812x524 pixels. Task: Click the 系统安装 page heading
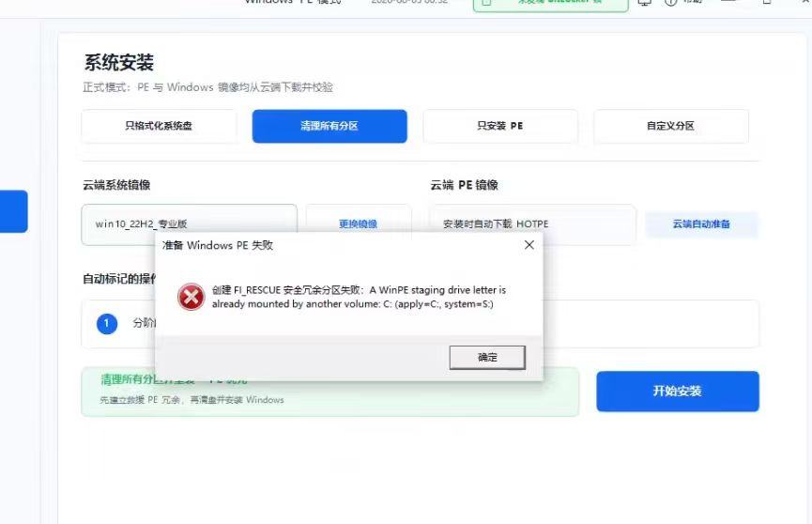click(x=119, y=63)
